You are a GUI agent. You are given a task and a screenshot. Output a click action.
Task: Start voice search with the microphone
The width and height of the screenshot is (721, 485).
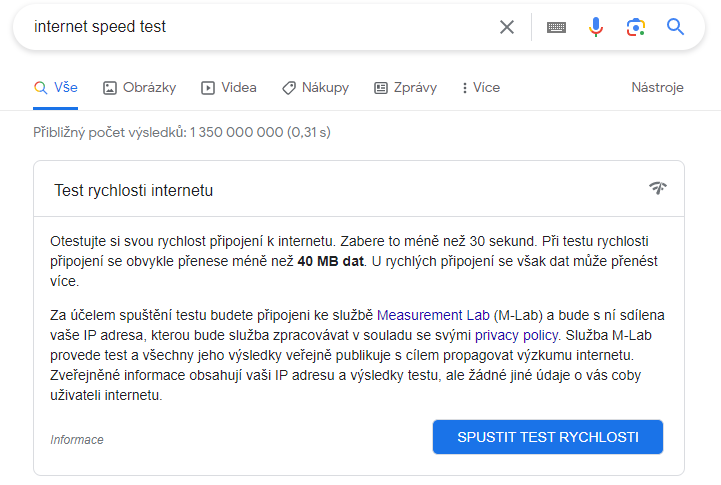click(x=596, y=27)
